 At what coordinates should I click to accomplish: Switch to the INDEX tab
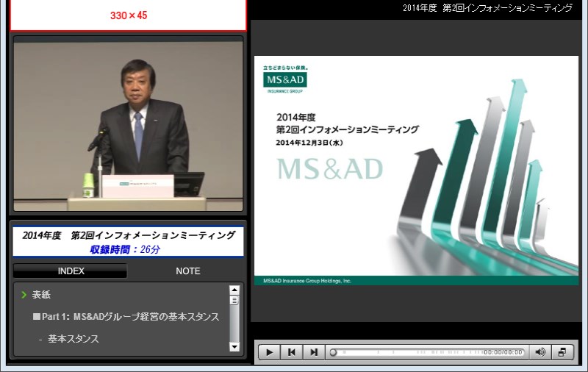[71, 271]
